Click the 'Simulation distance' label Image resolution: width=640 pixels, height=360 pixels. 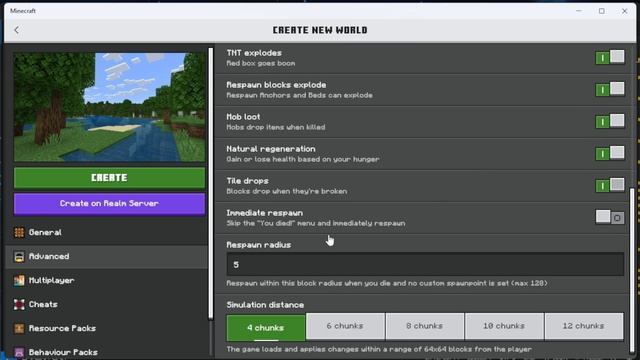[x=265, y=305]
